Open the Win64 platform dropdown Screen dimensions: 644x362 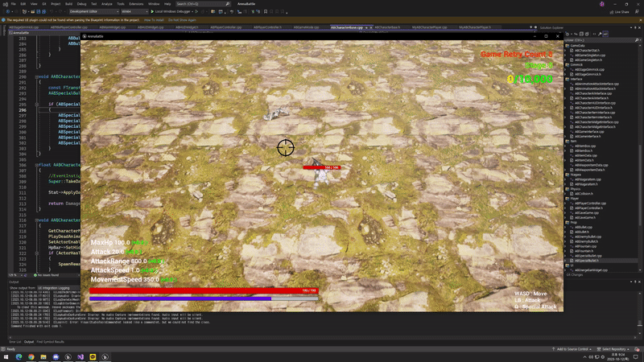tap(134, 11)
